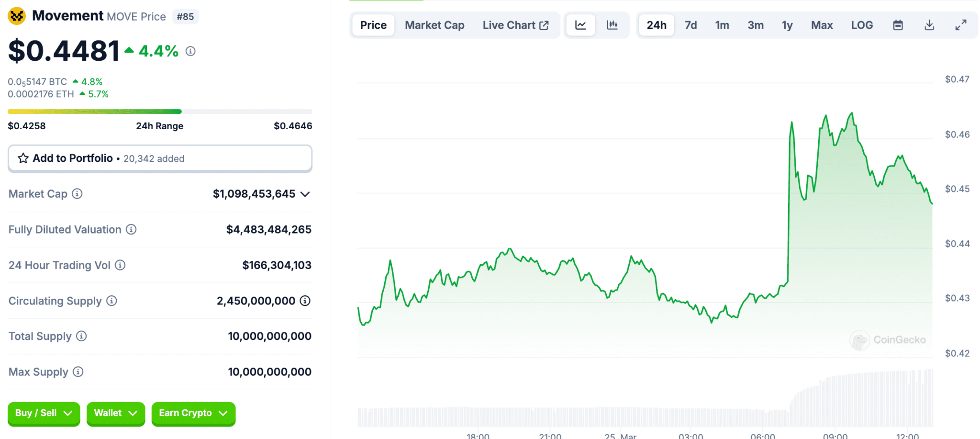Select the Price chart tab
The width and height of the screenshot is (980, 439).
(x=373, y=25)
